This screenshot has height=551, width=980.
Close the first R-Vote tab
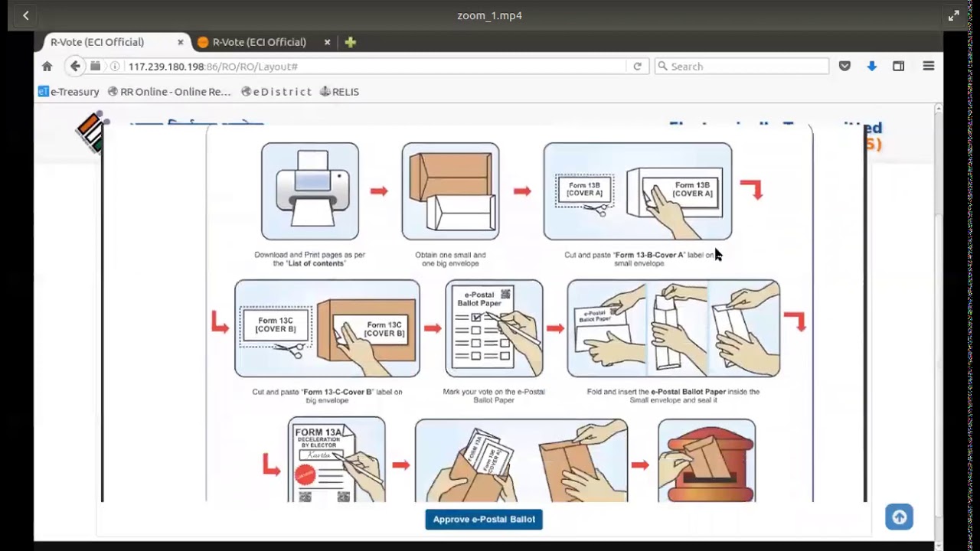click(181, 42)
